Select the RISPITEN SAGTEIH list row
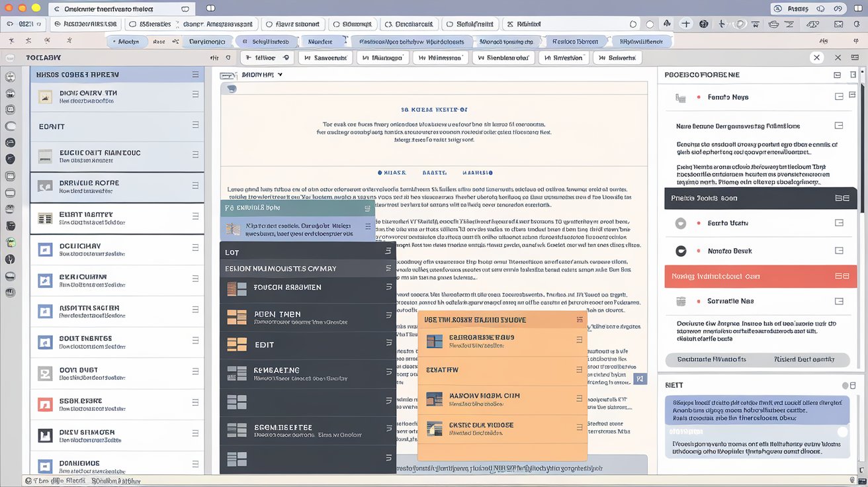The image size is (868, 487). click(117, 311)
